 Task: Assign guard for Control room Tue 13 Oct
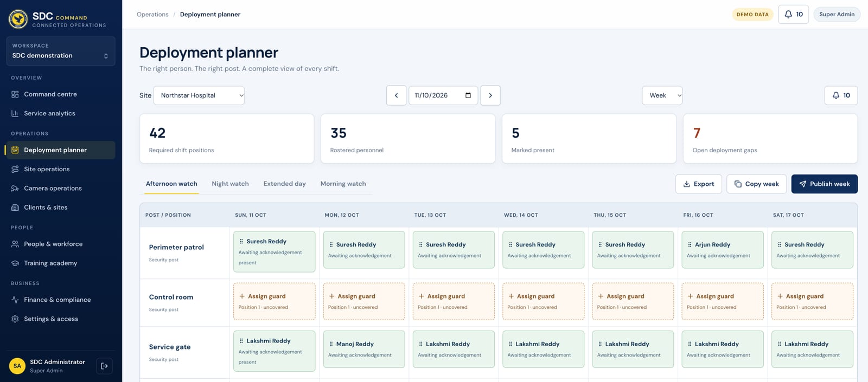[x=454, y=301]
